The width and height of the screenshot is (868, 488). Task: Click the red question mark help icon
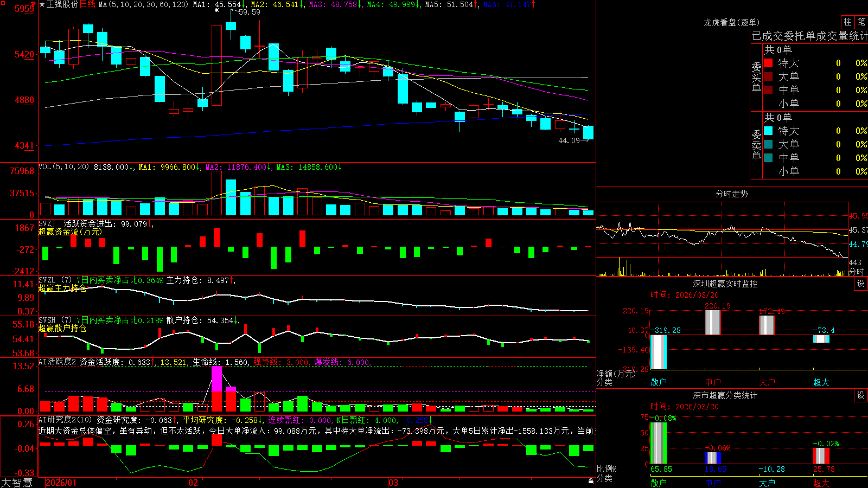tap(34, 3)
